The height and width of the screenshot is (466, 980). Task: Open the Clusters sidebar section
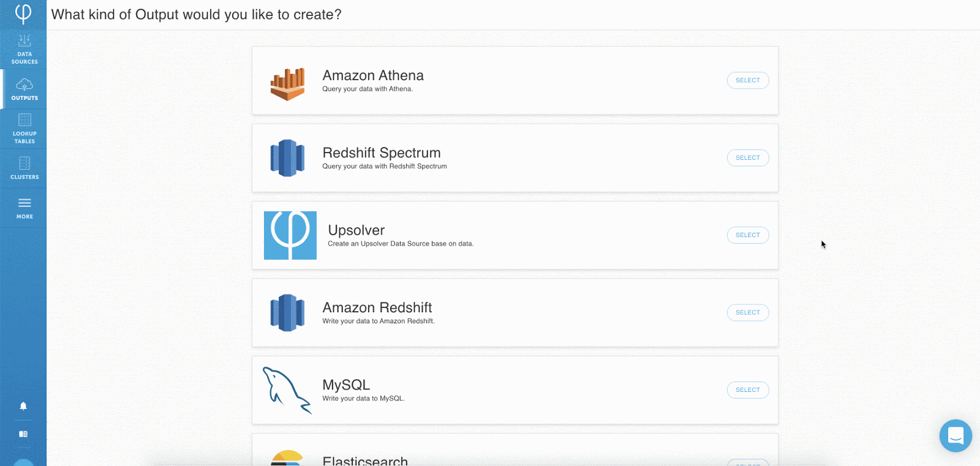24,168
